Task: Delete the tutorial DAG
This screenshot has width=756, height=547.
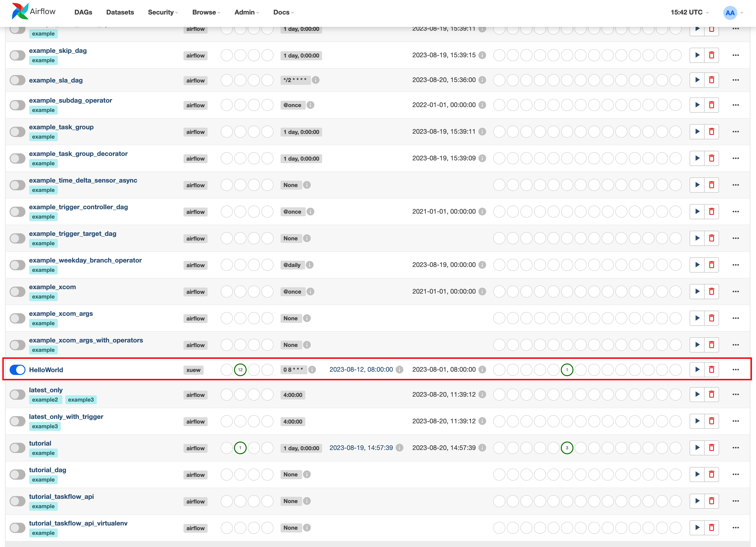Action: (712, 448)
